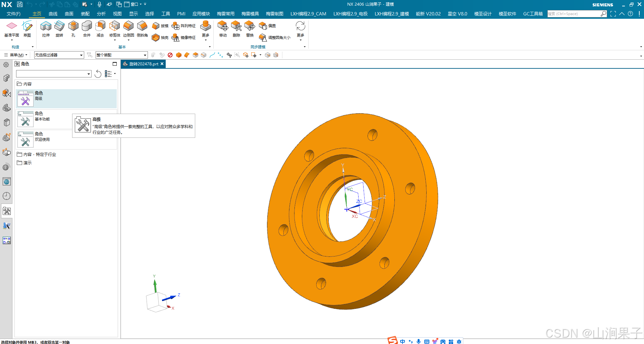The image size is (644, 344).
Task: Select the 旋转 revolve tool
Action: (x=59, y=28)
